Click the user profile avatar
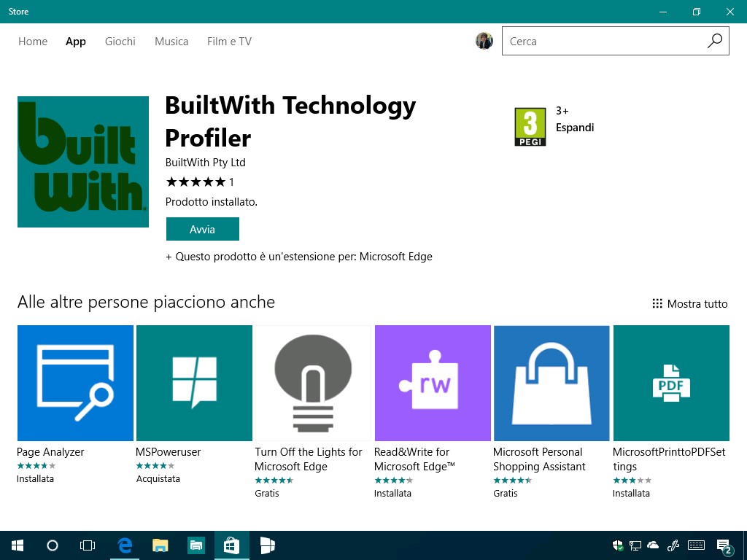This screenshot has height=560, width=747. pos(484,41)
